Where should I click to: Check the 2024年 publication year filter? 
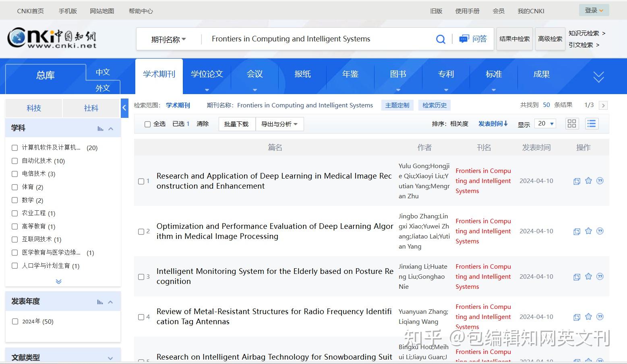[15, 321]
